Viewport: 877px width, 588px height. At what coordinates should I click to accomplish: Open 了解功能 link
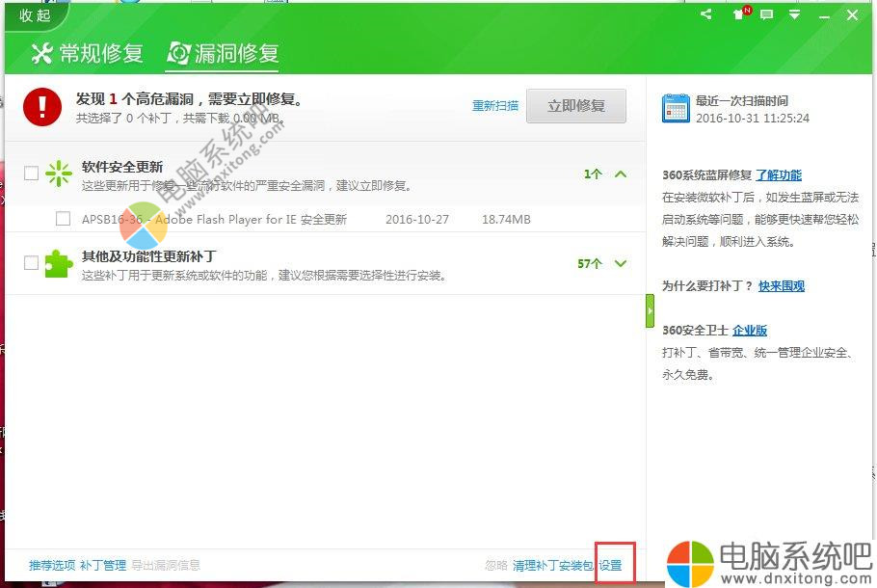pos(779,175)
